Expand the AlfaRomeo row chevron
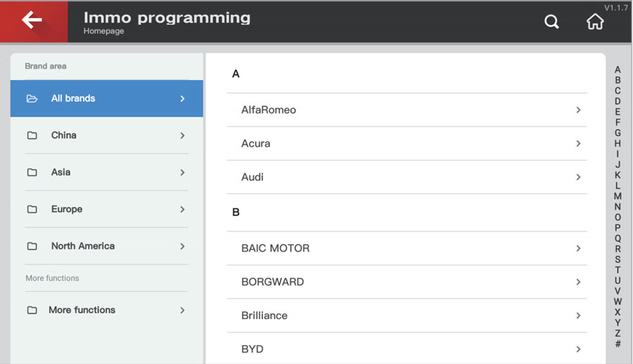The image size is (633, 364). pos(578,110)
